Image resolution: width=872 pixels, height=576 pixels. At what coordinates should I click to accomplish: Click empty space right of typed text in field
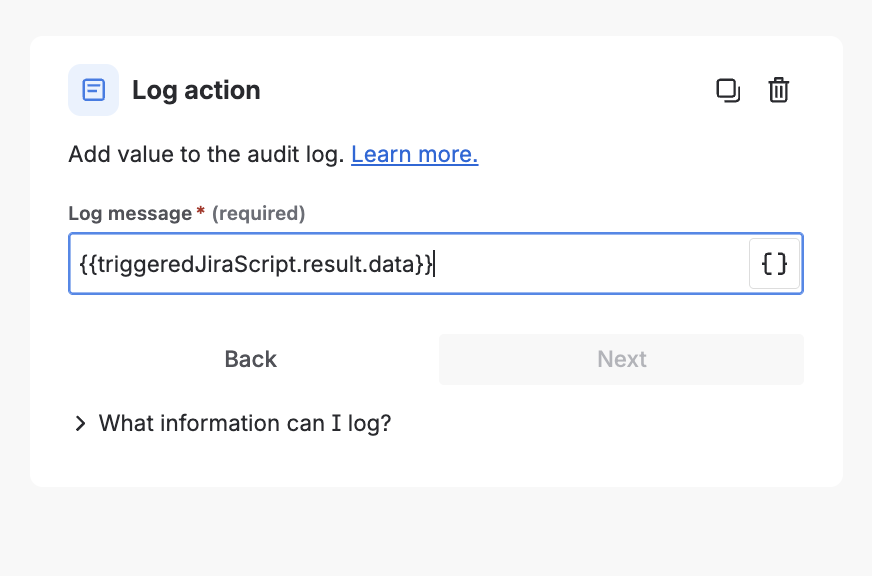590,264
